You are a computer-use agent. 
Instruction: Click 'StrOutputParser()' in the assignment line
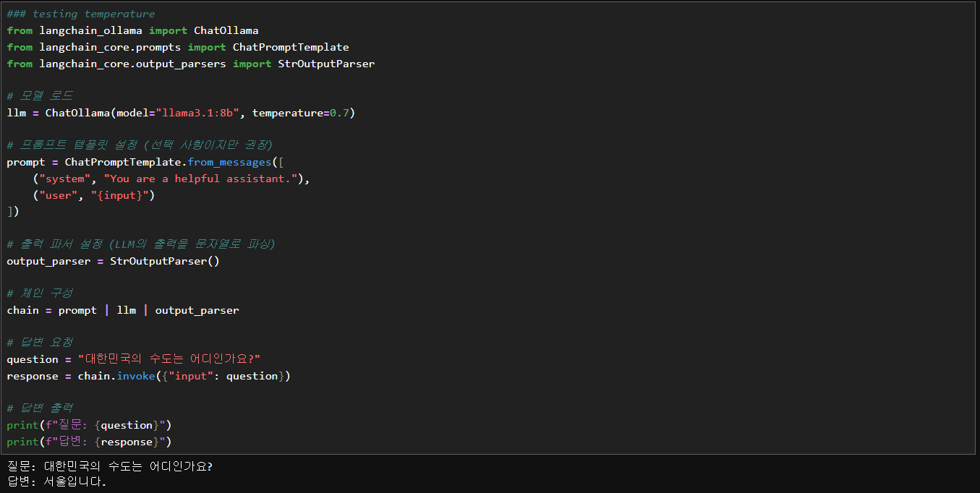(165, 261)
